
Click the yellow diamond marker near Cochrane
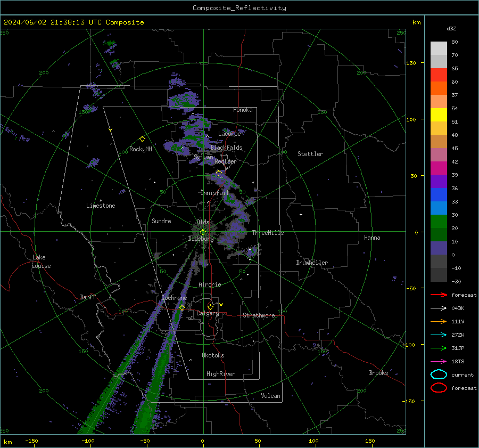pos(182,307)
